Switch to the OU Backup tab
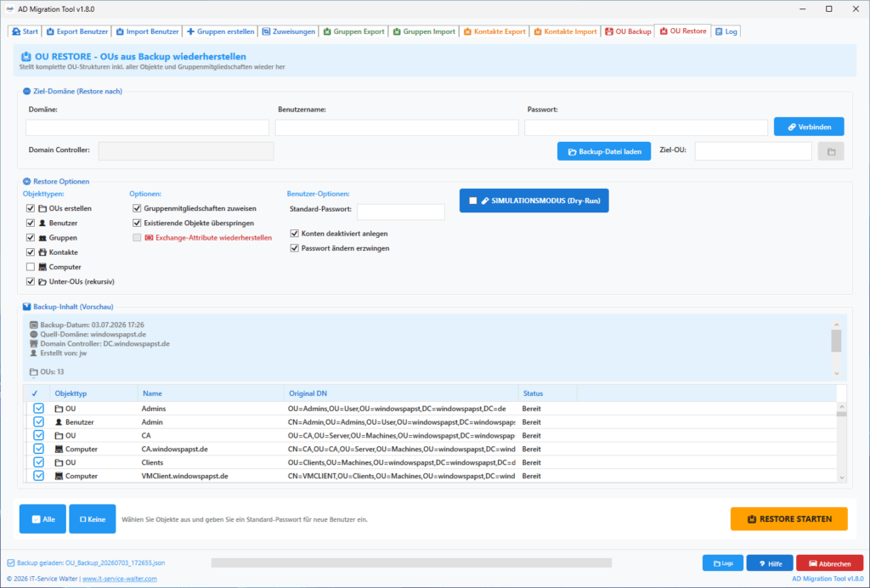The width and height of the screenshot is (870, 588). (x=628, y=31)
